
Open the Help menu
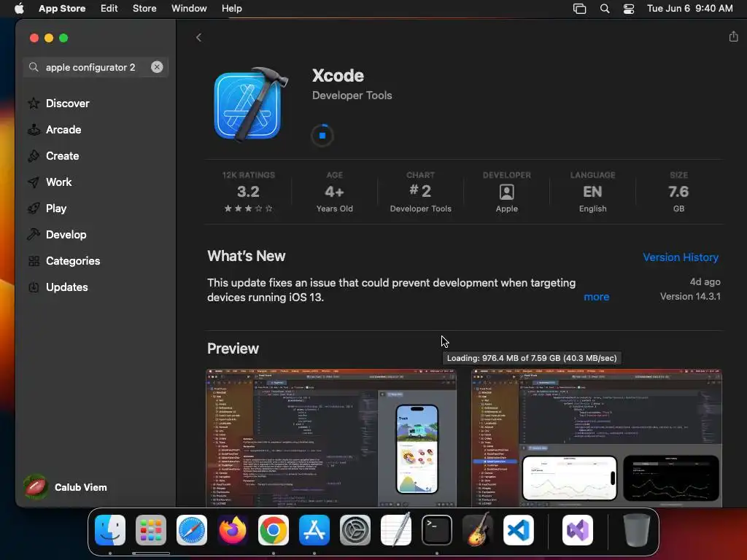tap(231, 8)
